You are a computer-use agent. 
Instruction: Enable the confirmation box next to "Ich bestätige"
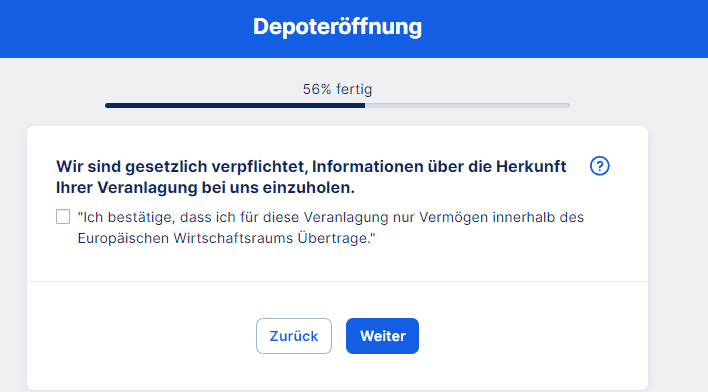(x=63, y=217)
